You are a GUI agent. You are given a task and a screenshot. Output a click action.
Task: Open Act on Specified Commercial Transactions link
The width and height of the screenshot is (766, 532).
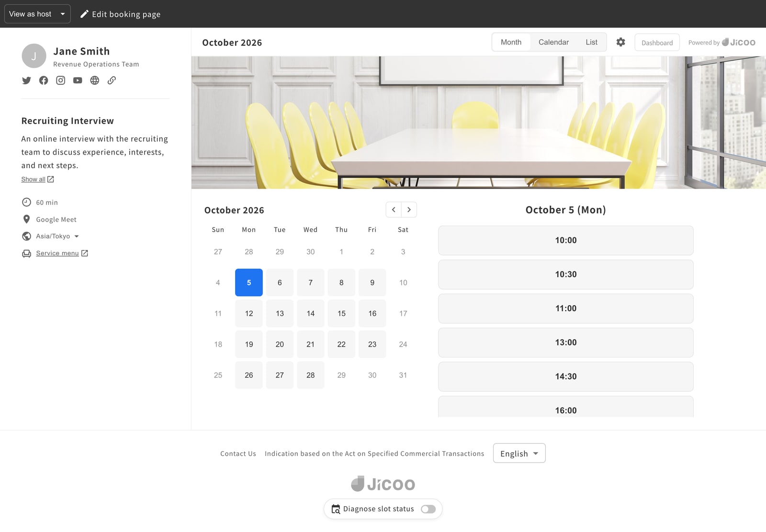tap(374, 453)
